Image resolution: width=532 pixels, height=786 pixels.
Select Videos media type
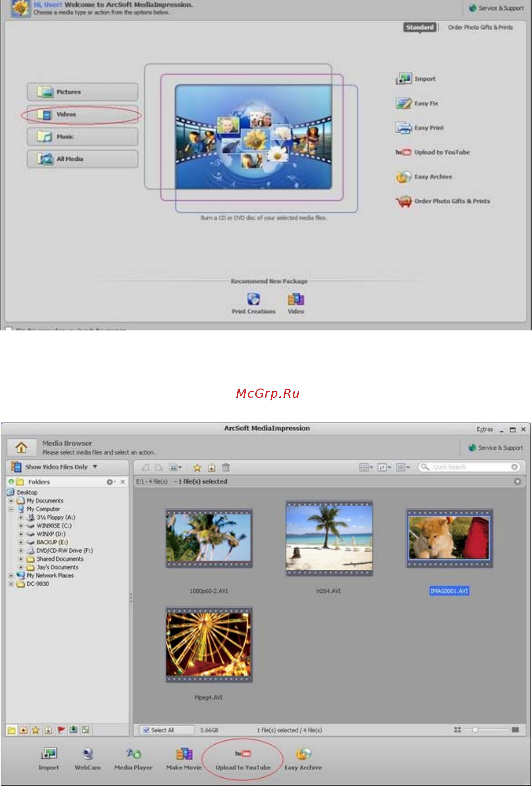(x=83, y=114)
